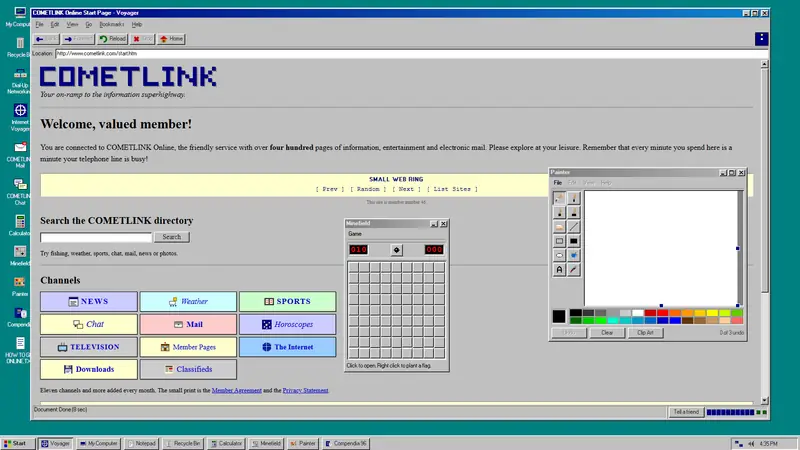Click the COMETLINK directory search field
The height and width of the screenshot is (450, 800).
tap(96, 237)
